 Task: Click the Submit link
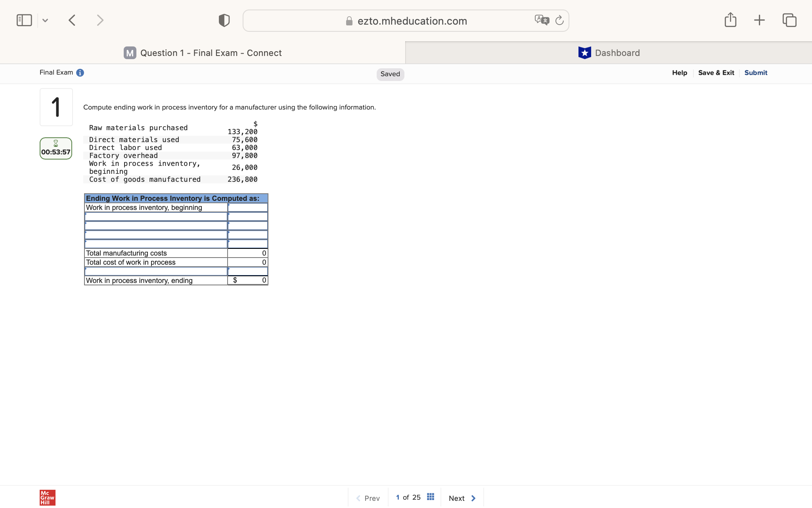tap(755, 73)
